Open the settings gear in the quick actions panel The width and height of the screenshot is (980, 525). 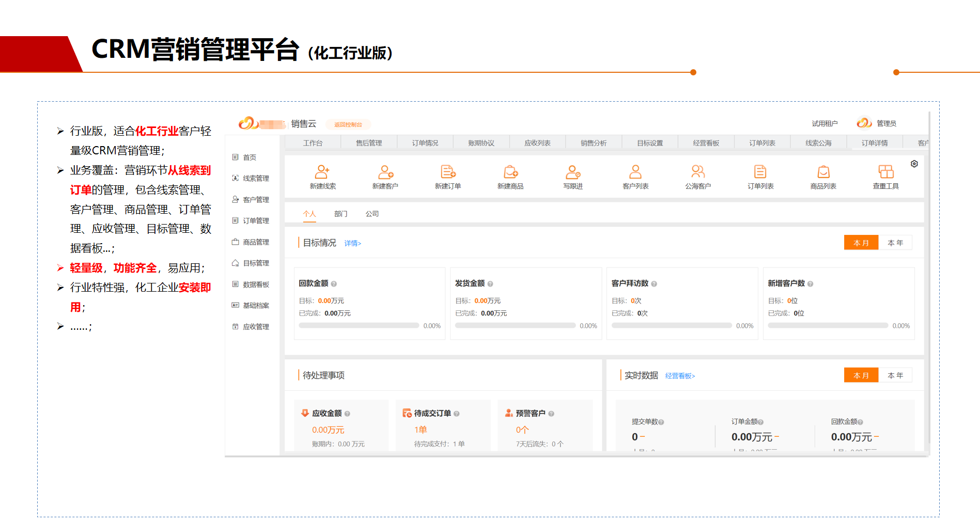pos(914,164)
